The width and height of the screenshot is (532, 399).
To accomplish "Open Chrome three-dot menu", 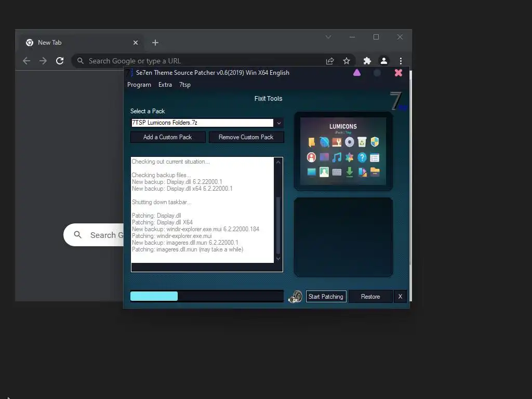I will tap(401, 61).
